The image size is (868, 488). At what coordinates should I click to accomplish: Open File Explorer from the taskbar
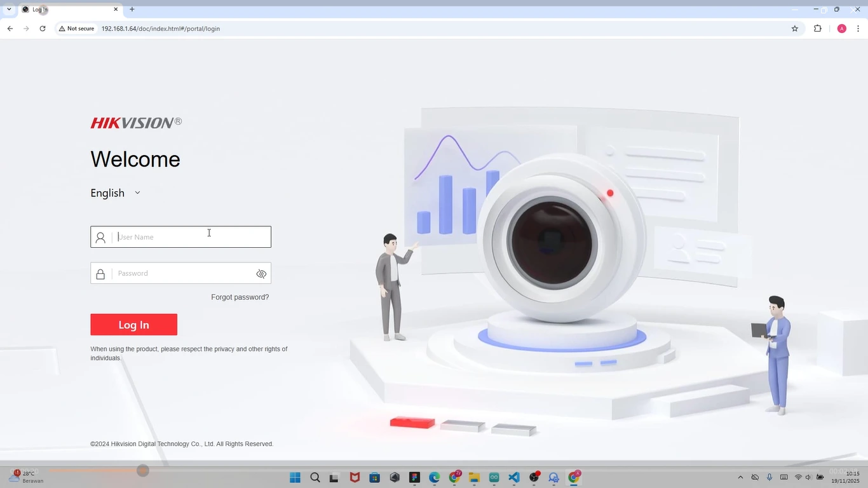pyautogui.click(x=474, y=478)
